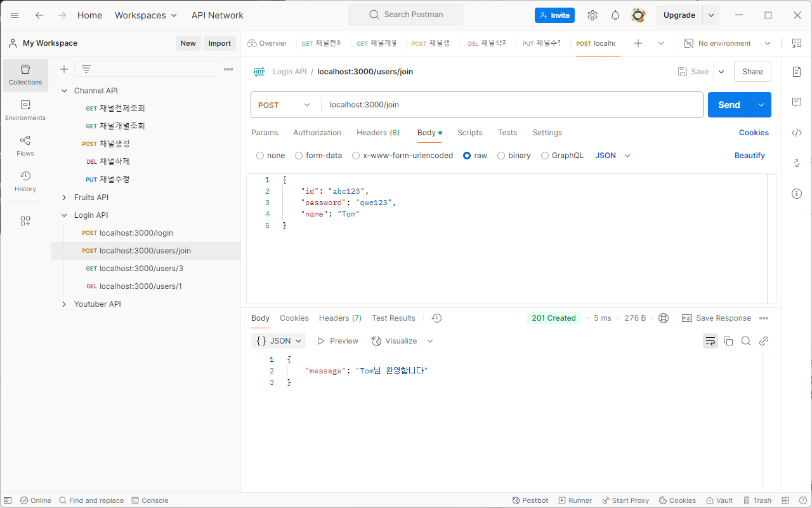Toggle the wrap lines icon in response

710,341
